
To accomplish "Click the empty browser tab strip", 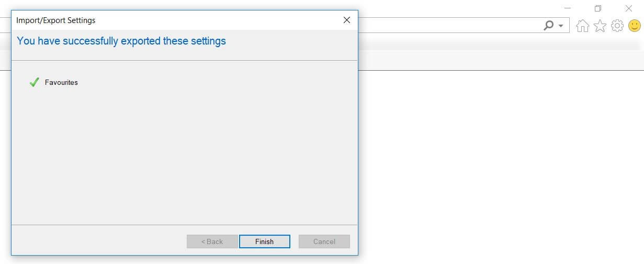I will (x=501, y=61).
